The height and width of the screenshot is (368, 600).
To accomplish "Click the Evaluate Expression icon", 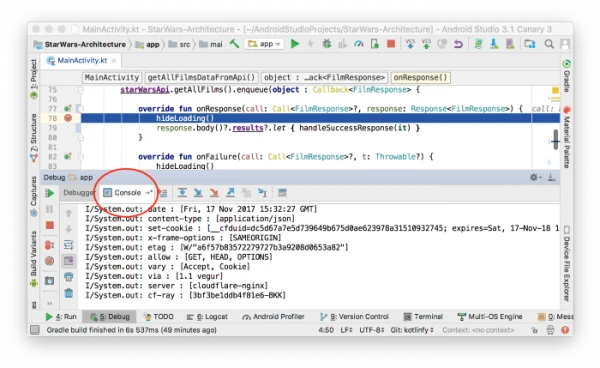I will pyautogui.click(x=282, y=193).
